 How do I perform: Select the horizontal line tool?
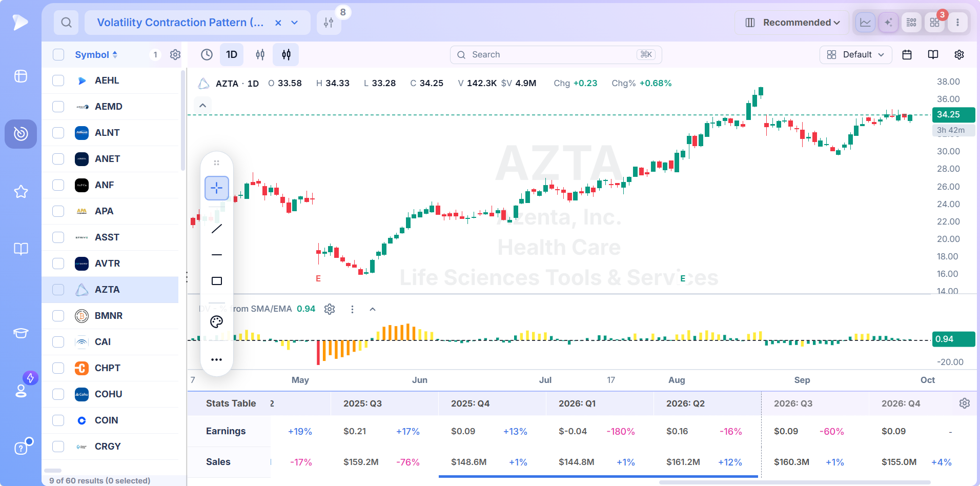tap(217, 255)
